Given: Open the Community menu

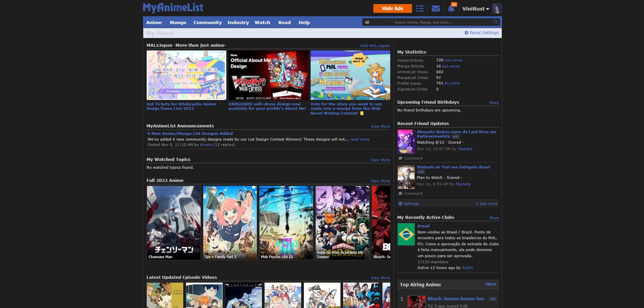Looking at the screenshot, I should click(207, 22).
